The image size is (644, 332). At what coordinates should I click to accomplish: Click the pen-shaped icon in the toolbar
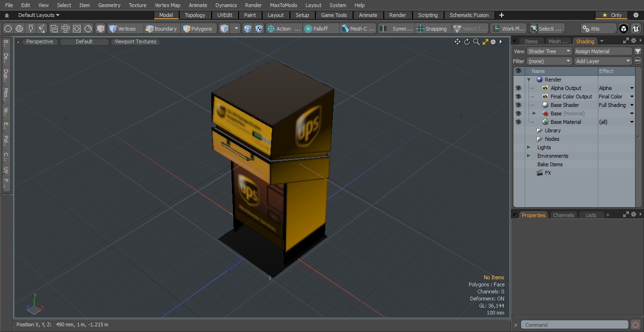click(x=31, y=29)
